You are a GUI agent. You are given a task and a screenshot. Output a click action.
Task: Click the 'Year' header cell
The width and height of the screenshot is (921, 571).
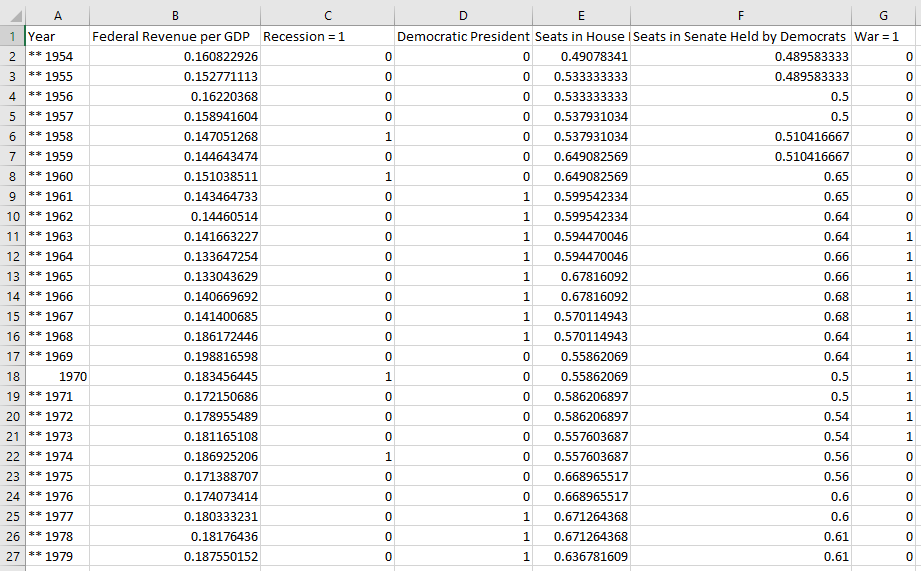click(x=58, y=36)
